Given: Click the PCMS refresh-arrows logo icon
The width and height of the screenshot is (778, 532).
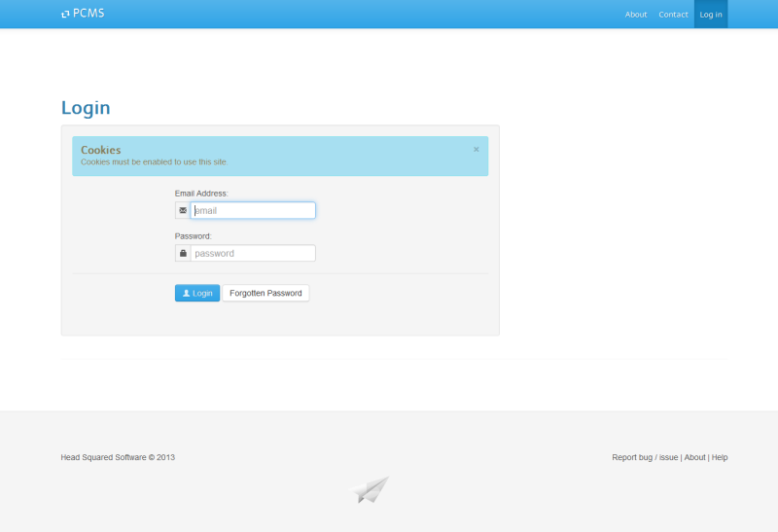Looking at the screenshot, I should [65, 15].
